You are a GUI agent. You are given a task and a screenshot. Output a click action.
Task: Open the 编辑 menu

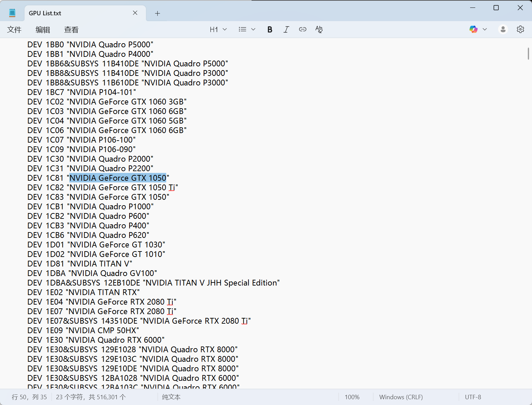click(43, 30)
